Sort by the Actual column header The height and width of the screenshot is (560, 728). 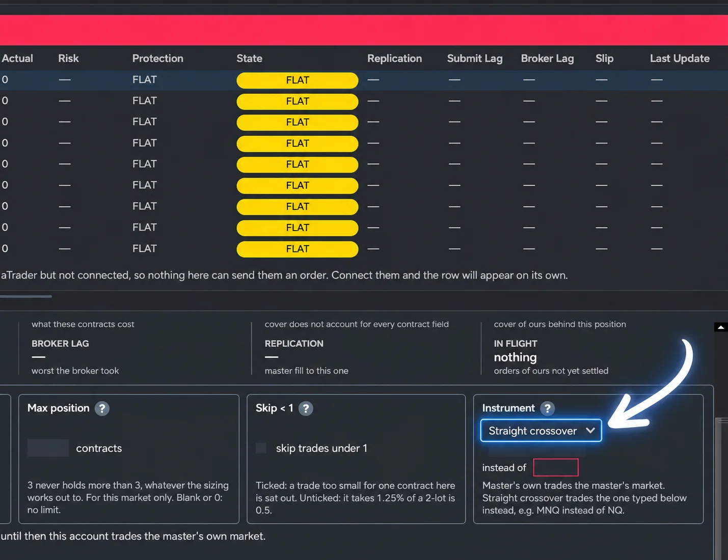[17, 59]
